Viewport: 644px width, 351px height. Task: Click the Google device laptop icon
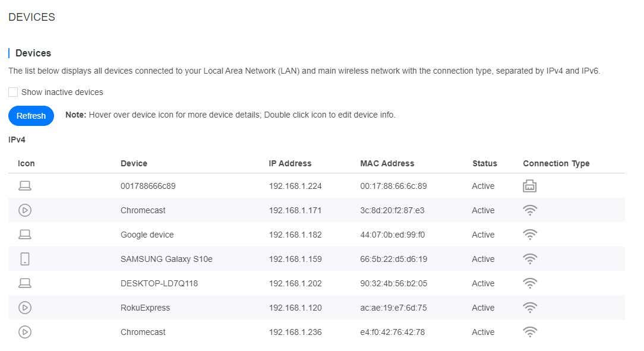point(24,235)
